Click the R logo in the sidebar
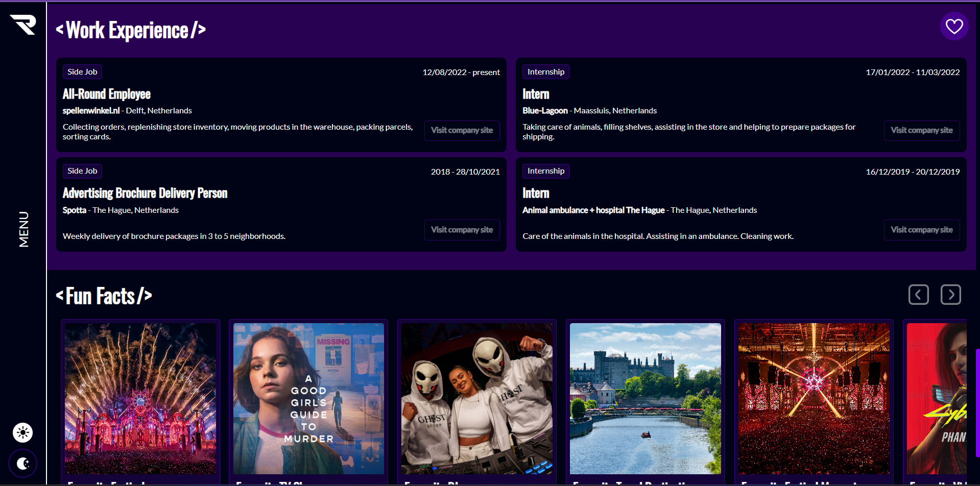Screen dimensions: 980x486 tap(23, 25)
